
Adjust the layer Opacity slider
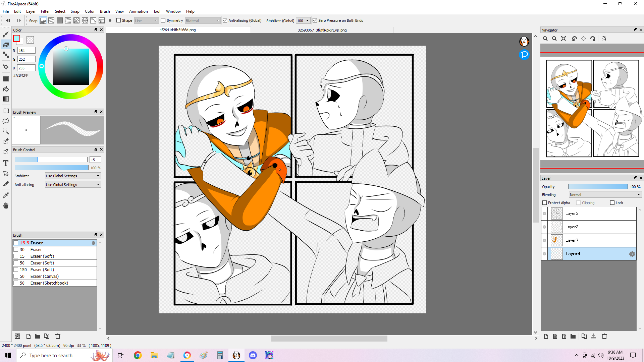pyautogui.click(x=598, y=187)
